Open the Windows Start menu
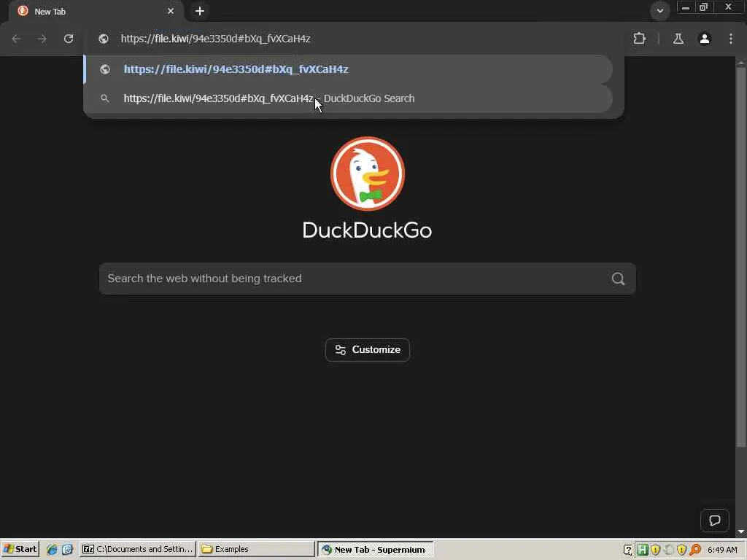 coord(20,549)
